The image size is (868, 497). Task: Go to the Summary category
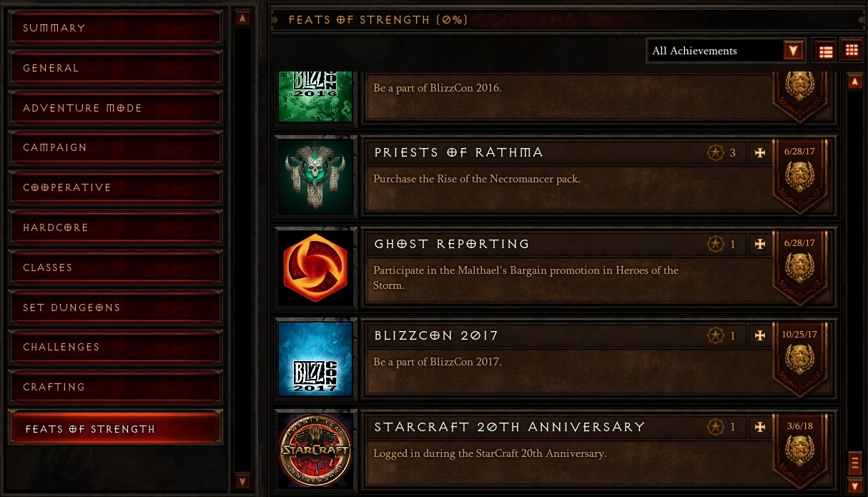tap(116, 28)
